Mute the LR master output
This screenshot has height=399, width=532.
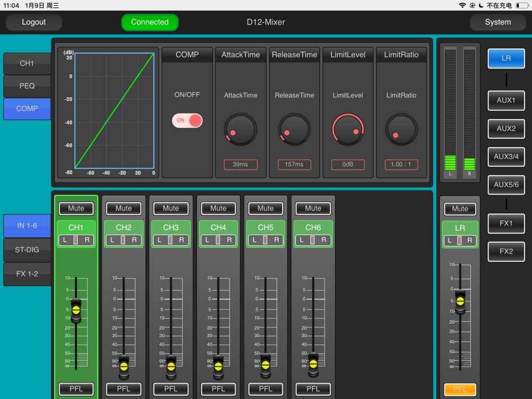click(x=460, y=209)
